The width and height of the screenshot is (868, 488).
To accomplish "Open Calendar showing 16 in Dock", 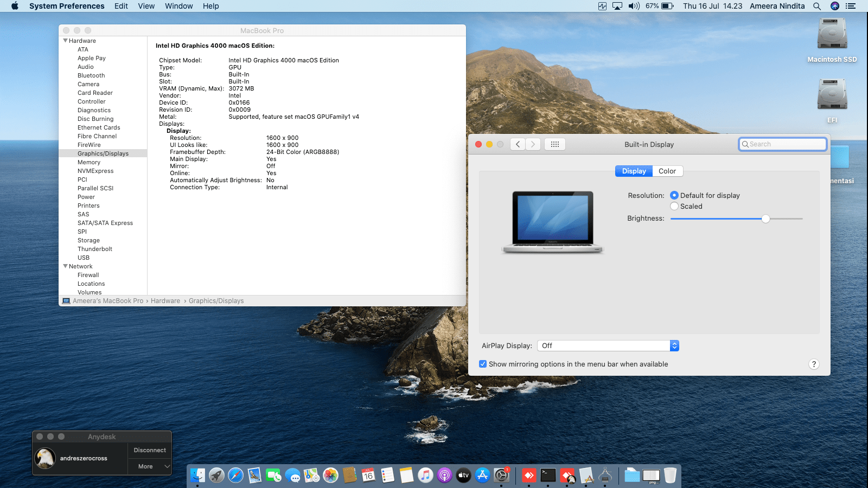I will tap(368, 476).
